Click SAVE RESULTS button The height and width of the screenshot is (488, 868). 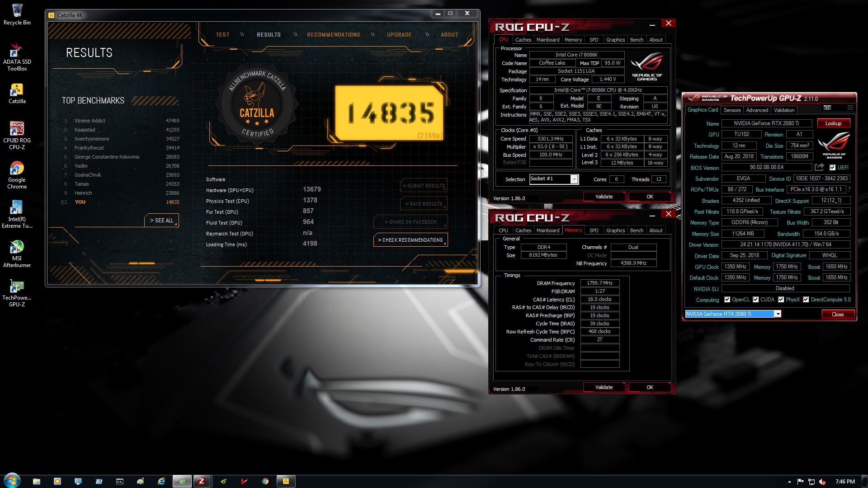click(424, 204)
